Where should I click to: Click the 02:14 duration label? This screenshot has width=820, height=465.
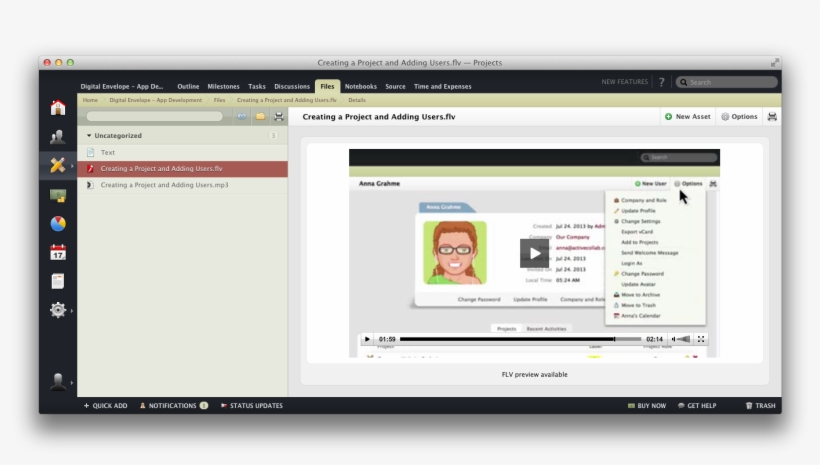[654, 339]
